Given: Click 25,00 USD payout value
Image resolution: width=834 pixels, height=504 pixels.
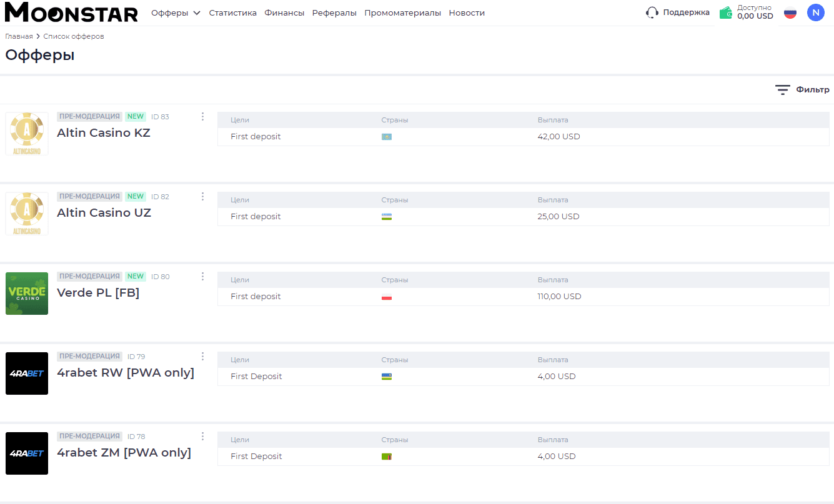Looking at the screenshot, I should [x=558, y=217].
